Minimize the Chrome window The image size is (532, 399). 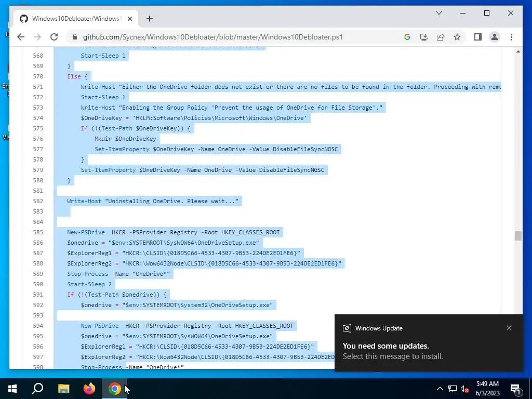coord(463,13)
